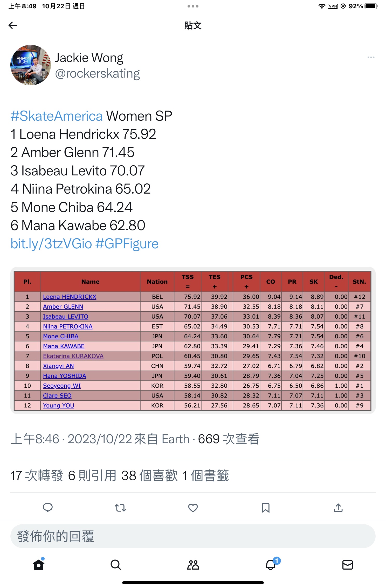Retweet this post using the retweet icon

pyautogui.click(x=120, y=508)
